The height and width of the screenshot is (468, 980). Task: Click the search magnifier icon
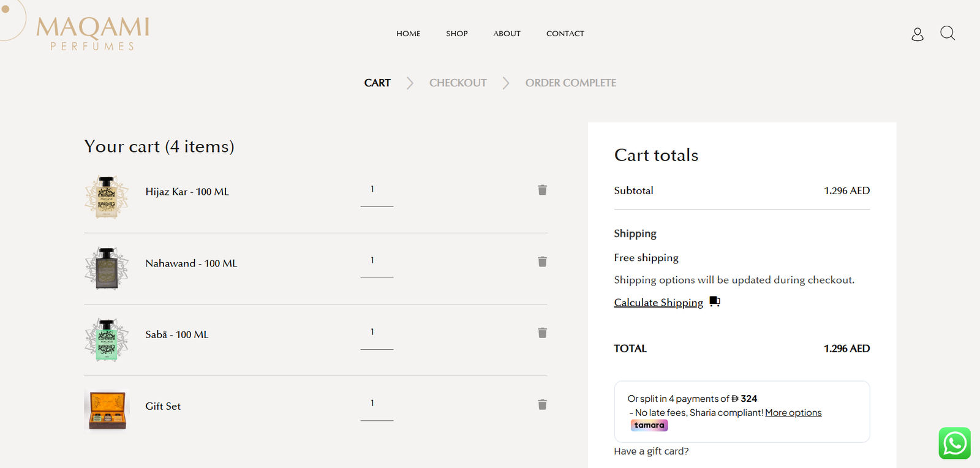(947, 33)
